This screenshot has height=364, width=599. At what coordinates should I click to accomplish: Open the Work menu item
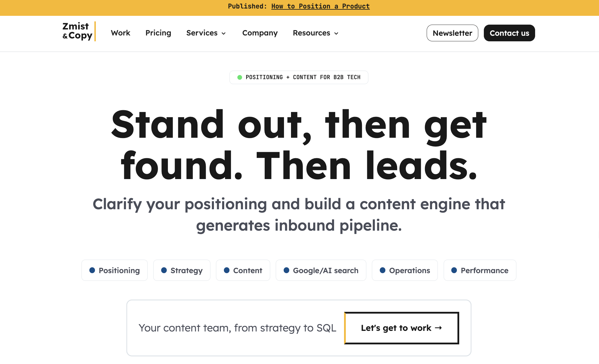point(120,33)
